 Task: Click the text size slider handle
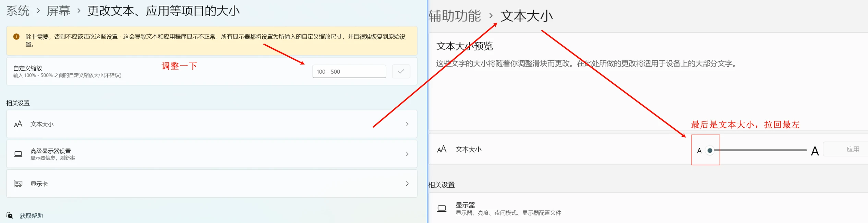coord(710,150)
